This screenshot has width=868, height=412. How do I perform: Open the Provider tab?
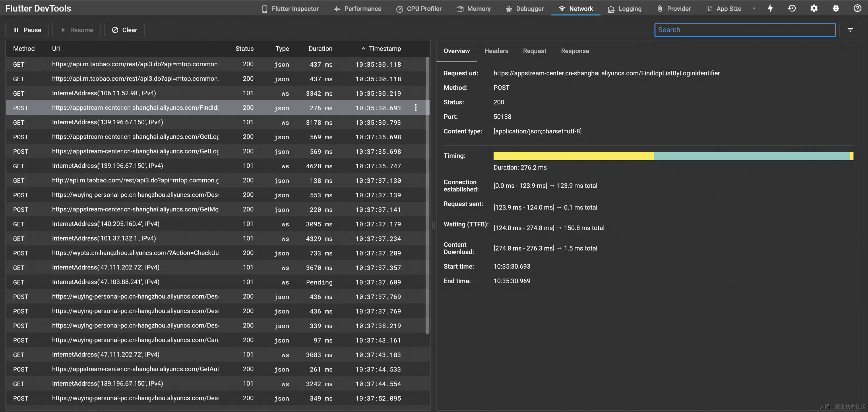point(674,9)
